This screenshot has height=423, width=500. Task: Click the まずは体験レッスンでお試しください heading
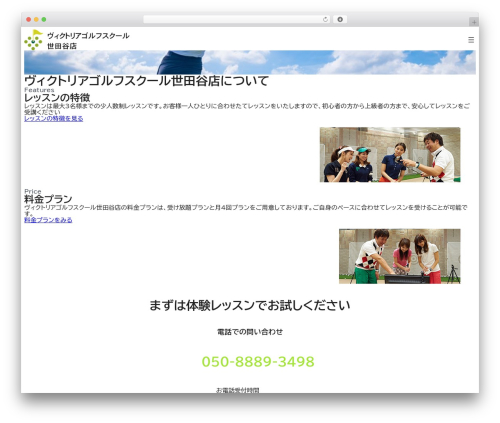pos(250,305)
